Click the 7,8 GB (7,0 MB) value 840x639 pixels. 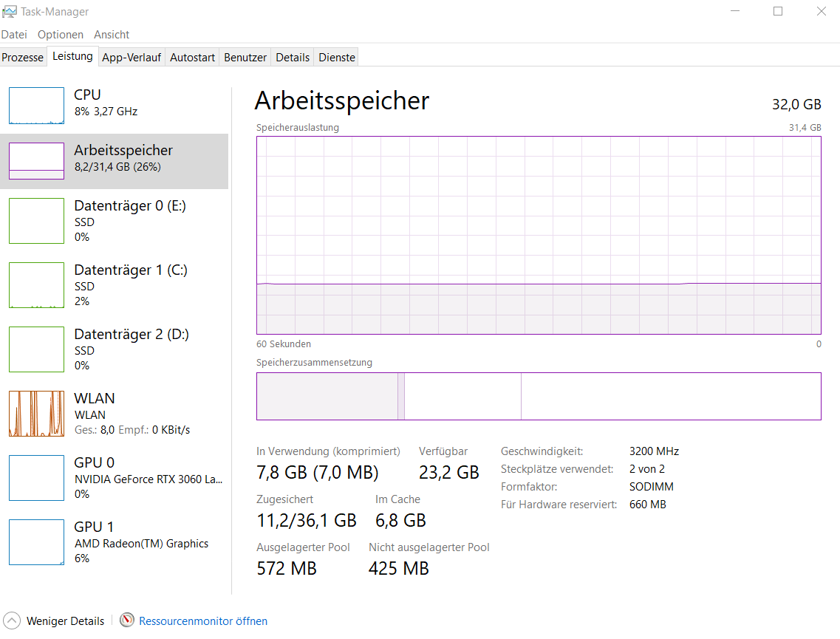[318, 472]
